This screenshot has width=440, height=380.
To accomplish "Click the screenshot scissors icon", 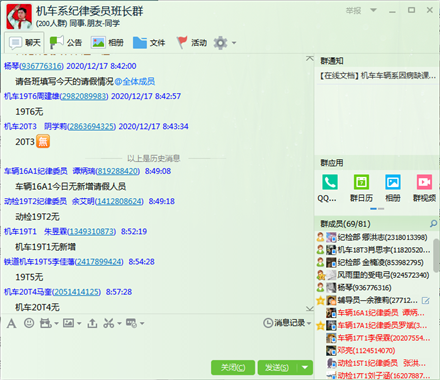I will tap(108, 323).
